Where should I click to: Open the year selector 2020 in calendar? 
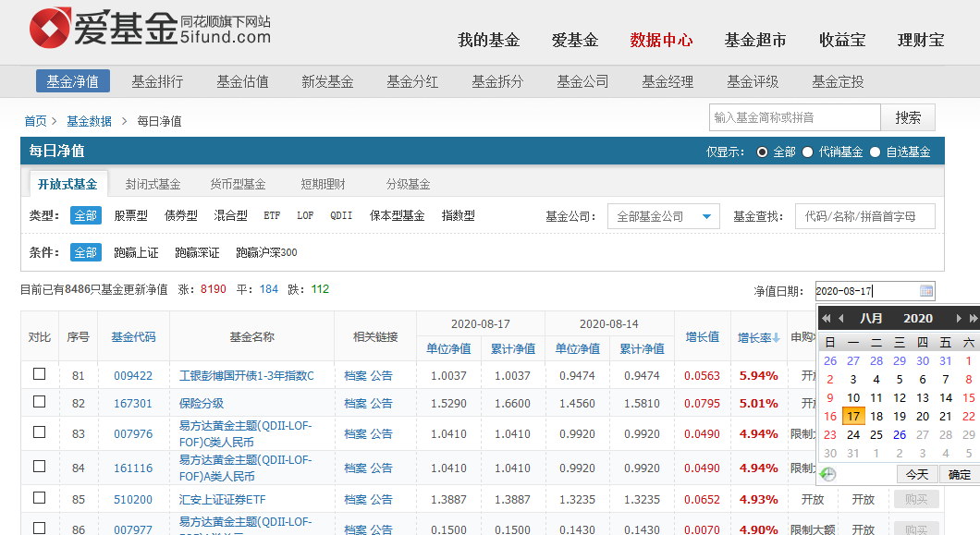(917, 318)
